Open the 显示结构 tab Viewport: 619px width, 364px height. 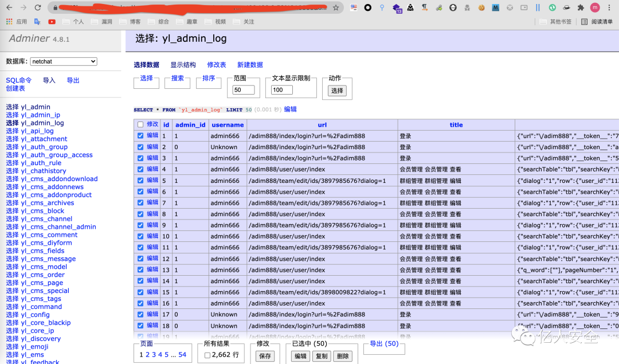pyautogui.click(x=183, y=65)
